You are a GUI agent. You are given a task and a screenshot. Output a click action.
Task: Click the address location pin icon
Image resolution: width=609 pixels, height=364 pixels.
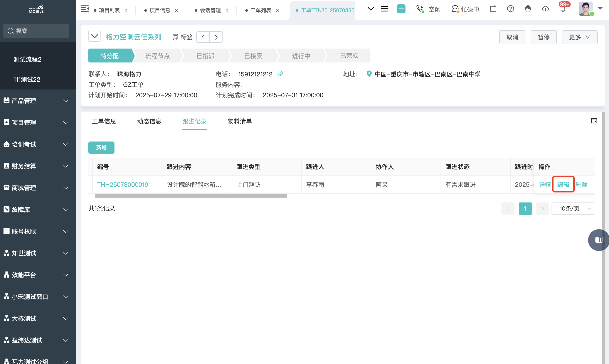[x=369, y=74]
